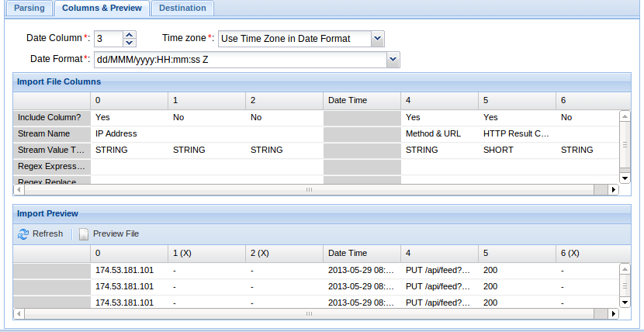Click the Refresh icon in Import Preview
The image size is (644, 332).
23,233
